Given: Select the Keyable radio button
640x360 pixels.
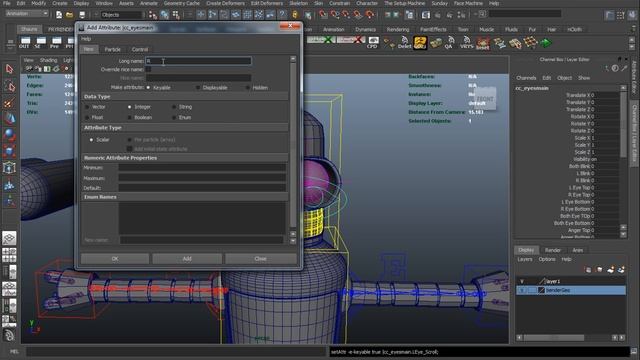Looking at the screenshot, I should 148,87.
